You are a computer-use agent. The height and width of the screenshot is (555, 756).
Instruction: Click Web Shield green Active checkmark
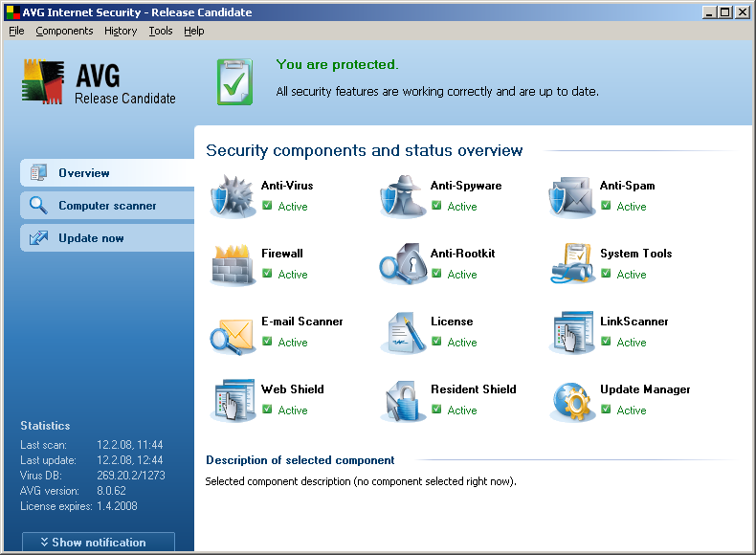267,410
